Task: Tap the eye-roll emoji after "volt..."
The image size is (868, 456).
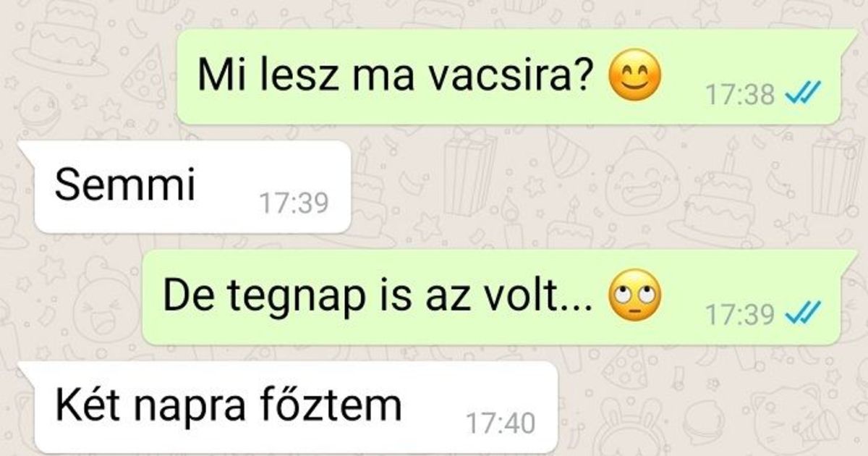Action: pos(635,299)
